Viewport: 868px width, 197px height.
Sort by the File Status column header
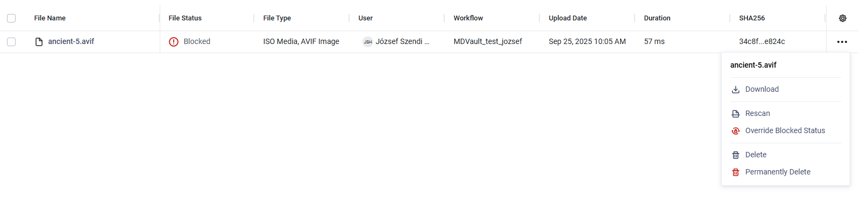click(x=185, y=18)
